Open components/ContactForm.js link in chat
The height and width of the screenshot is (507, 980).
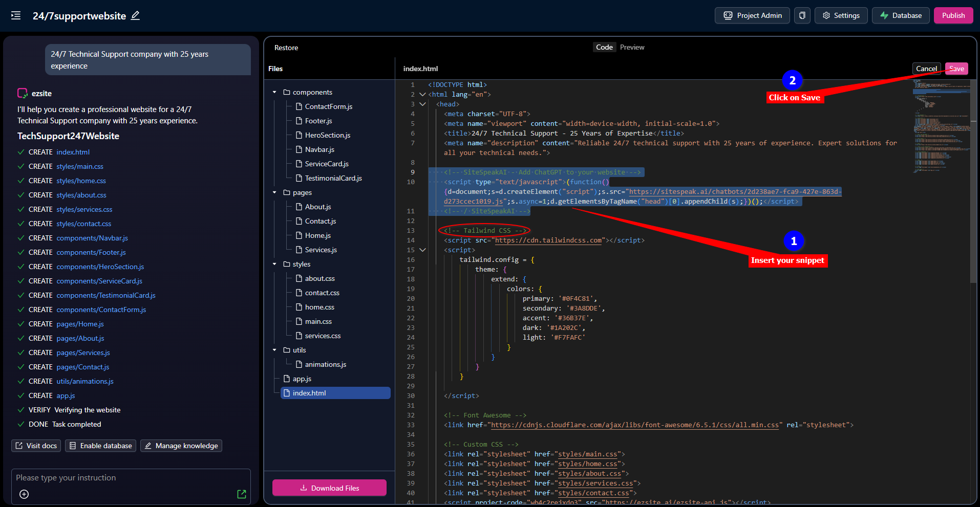[x=101, y=310]
